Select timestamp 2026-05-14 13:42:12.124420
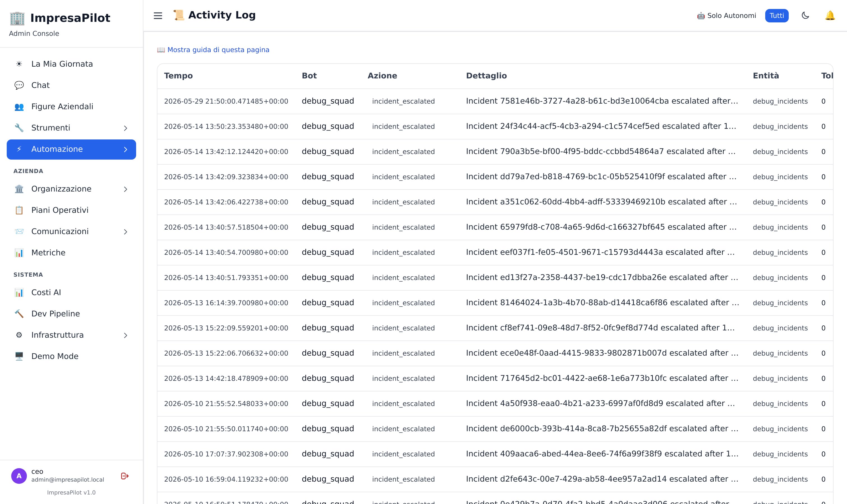 pos(226,152)
